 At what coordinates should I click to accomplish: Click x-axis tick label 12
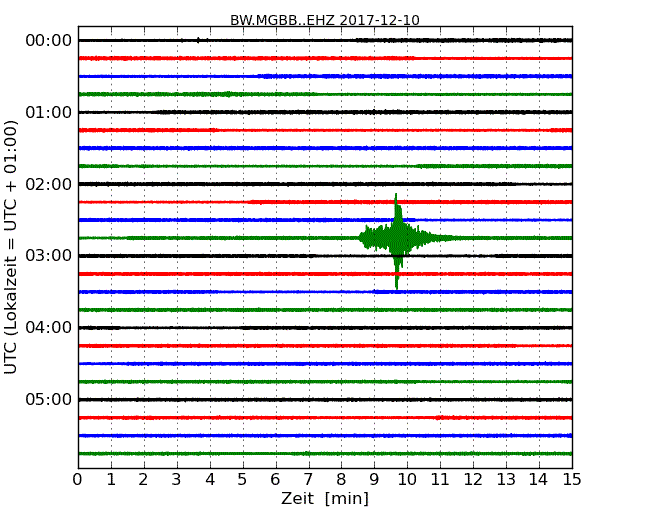473,479
